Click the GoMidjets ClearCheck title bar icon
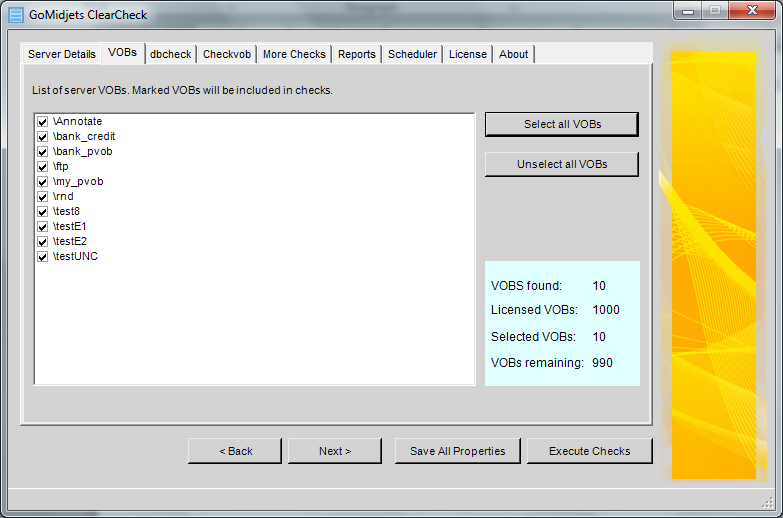The height and width of the screenshot is (518, 783). point(16,15)
